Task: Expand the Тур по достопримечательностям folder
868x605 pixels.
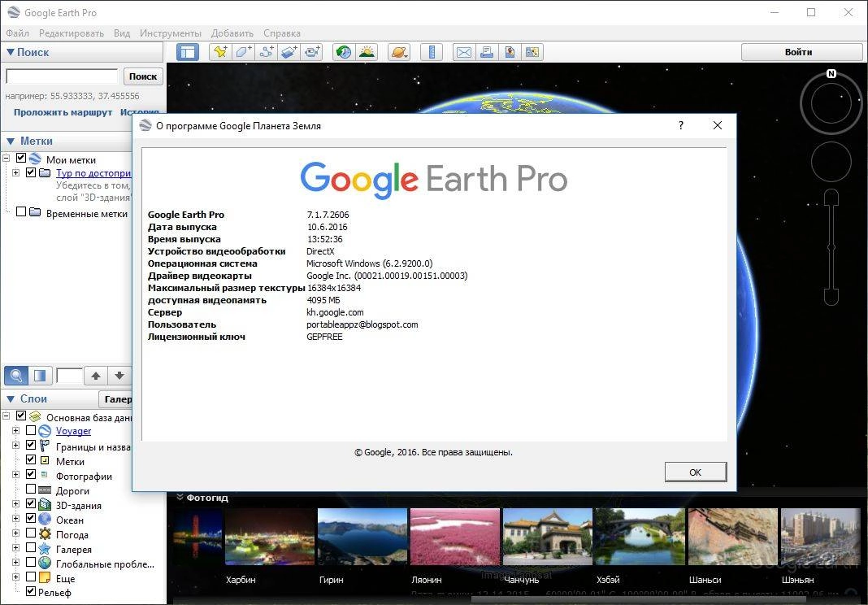Action: click(x=15, y=173)
